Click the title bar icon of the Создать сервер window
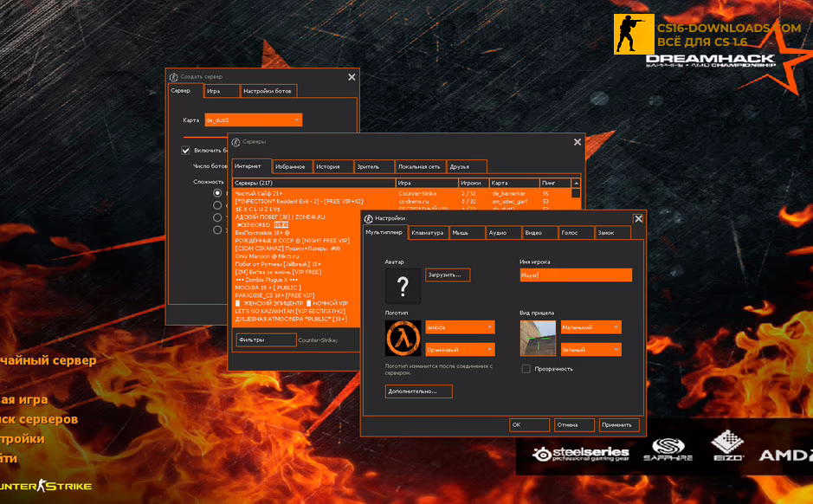The width and height of the screenshot is (813, 504). (174, 77)
